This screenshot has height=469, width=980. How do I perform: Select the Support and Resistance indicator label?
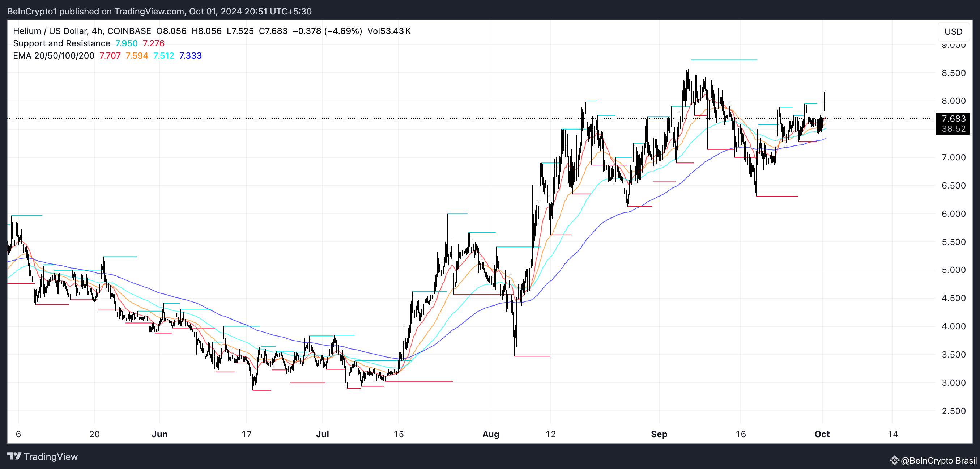[61, 43]
